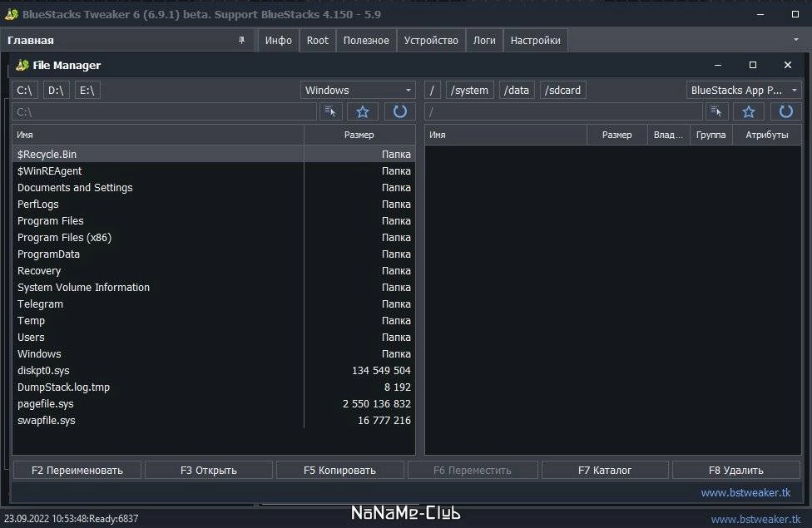The width and height of the screenshot is (812, 528).
Task: Click favorites star in right Android pane
Action: coord(749,111)
